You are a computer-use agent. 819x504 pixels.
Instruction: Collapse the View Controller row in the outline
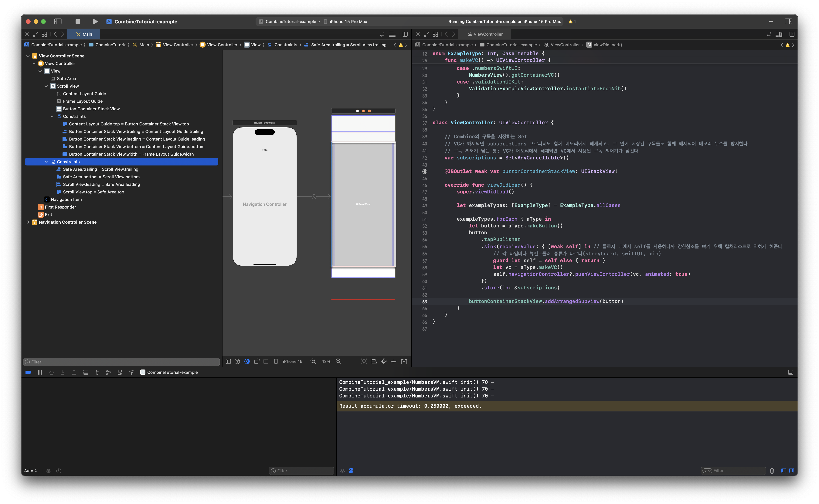point(34,63)
